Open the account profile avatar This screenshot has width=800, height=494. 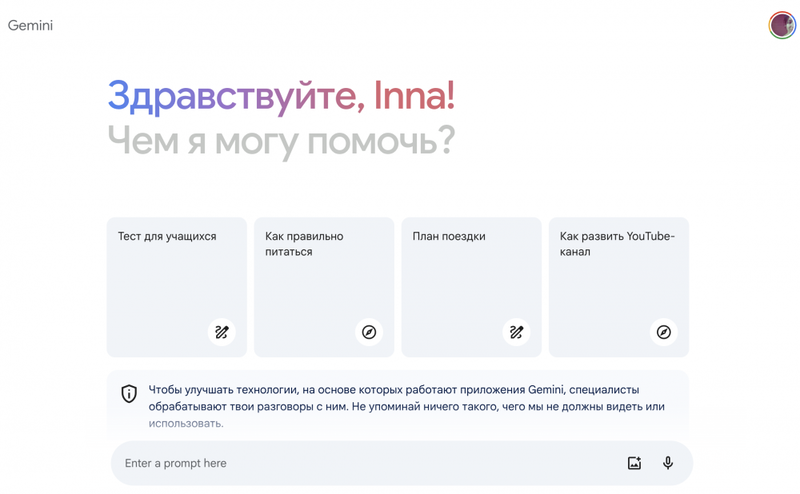782,25
